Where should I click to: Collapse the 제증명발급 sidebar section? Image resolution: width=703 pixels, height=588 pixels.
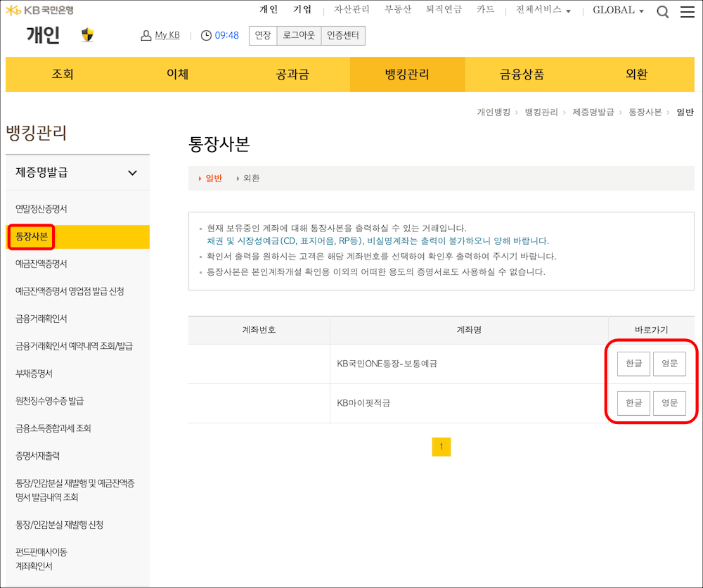[x=132, y=173]
